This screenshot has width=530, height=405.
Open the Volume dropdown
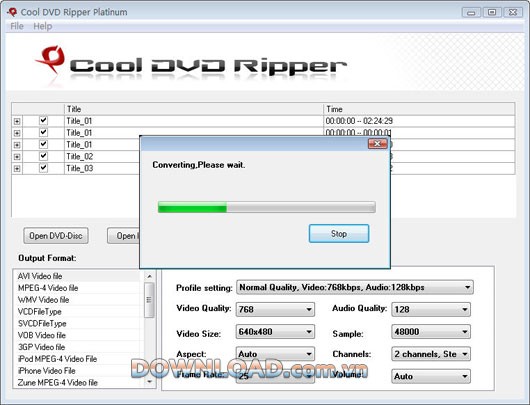pos(431,376)
